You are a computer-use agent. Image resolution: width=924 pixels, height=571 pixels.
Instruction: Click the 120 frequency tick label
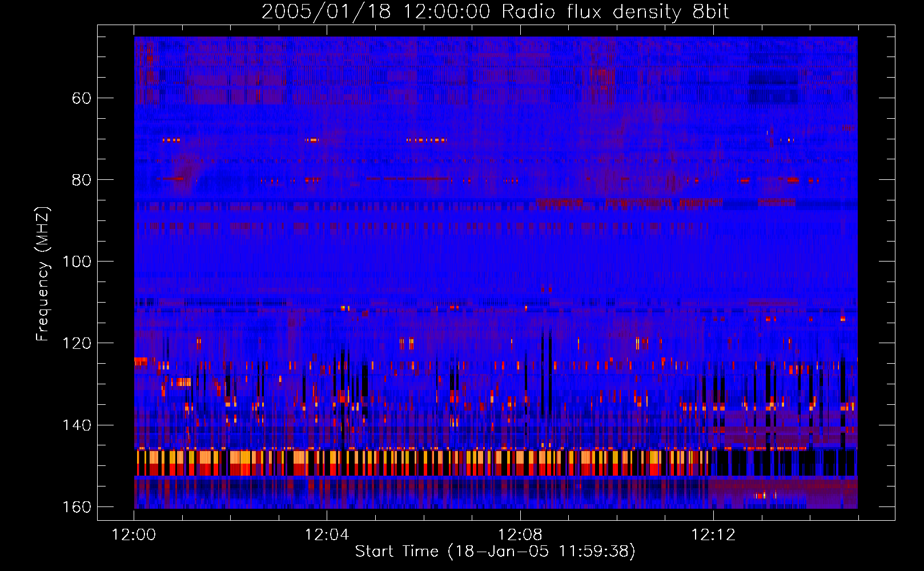coord(77,343)
